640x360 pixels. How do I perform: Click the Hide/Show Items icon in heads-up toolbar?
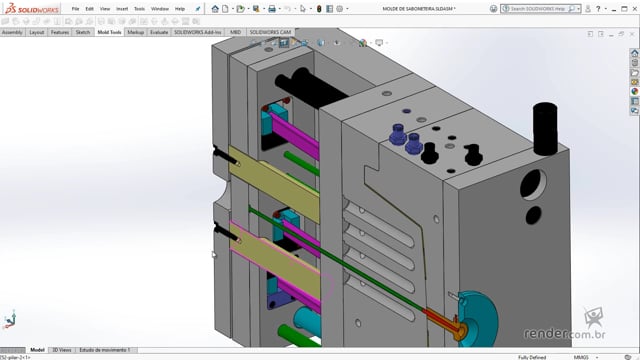[x=337, y=42]
